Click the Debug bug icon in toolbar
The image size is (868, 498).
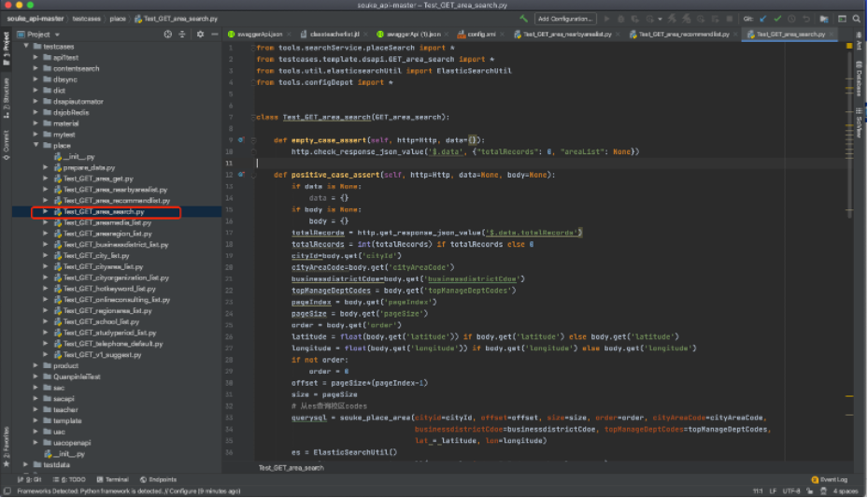pos(620,19)
